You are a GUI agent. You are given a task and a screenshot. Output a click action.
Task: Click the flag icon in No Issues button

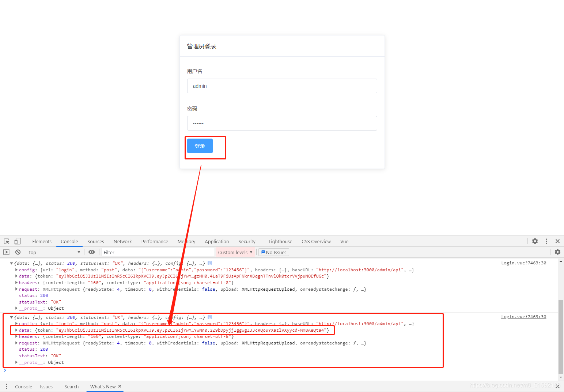pos(263,252)
